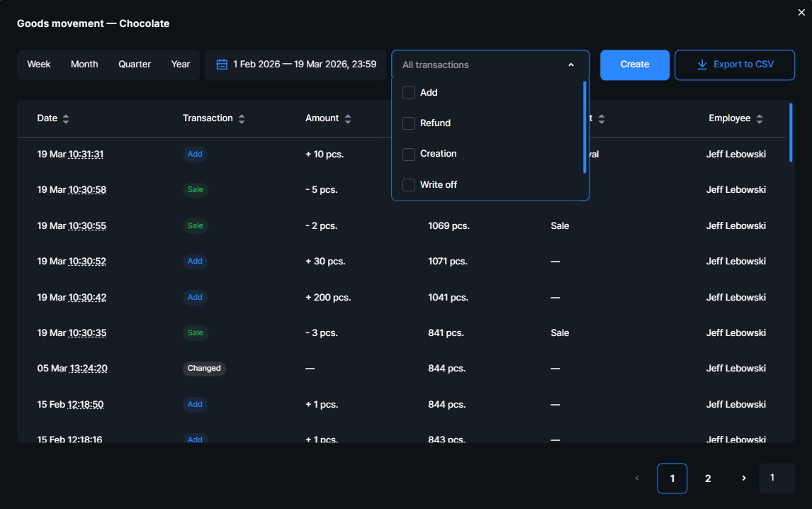
Task: Sort table by Employee column arrows
Action: tap(759, 118)
